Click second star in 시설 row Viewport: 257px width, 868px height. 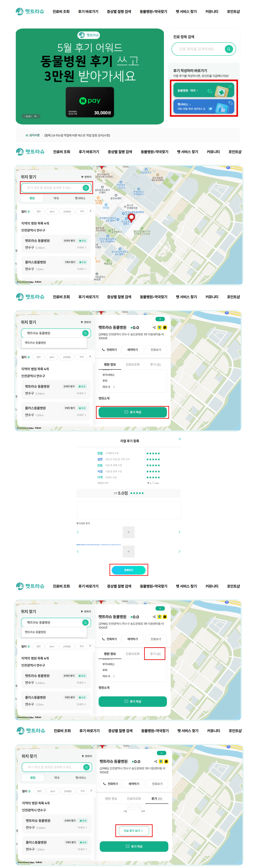(150, 471)
